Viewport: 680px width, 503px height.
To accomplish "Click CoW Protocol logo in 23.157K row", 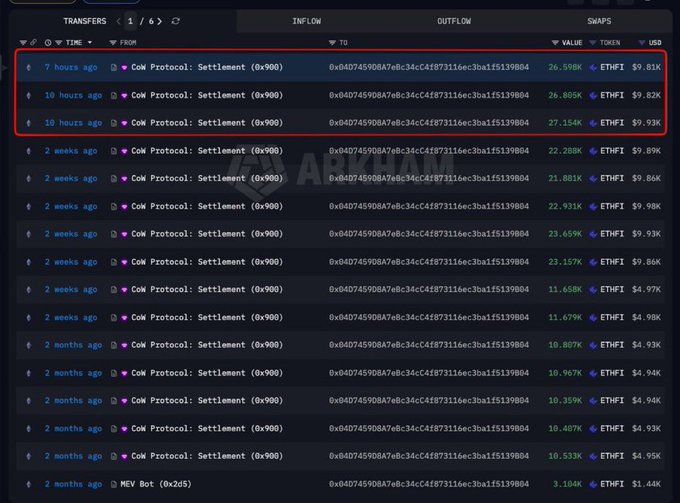I will pyautogui.click(x=124, y=262).
